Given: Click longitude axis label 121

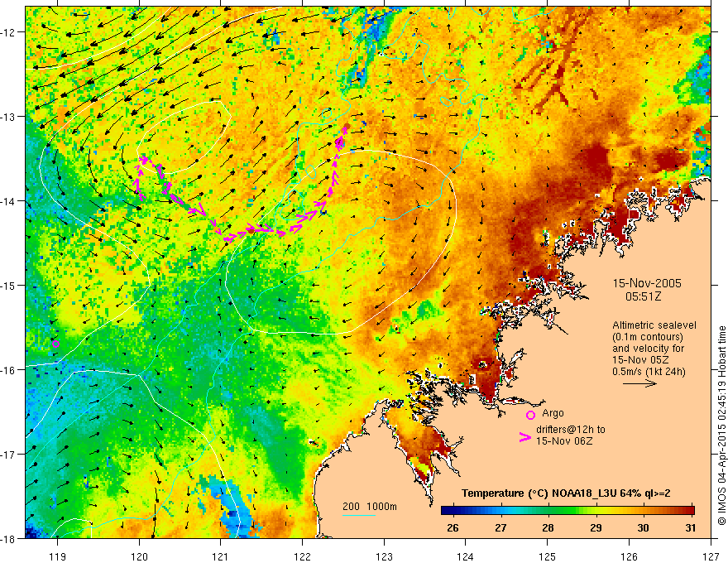Looking at the screenshot, I should (221, 556).
